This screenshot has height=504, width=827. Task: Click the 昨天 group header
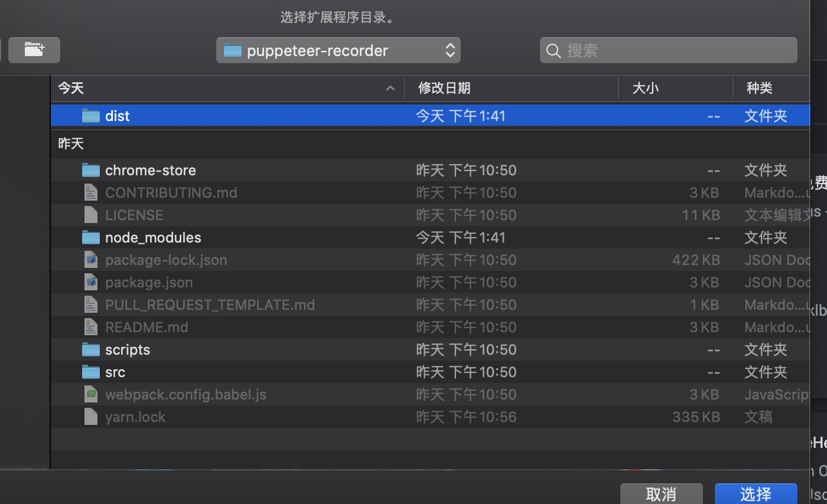click(71, 143)
